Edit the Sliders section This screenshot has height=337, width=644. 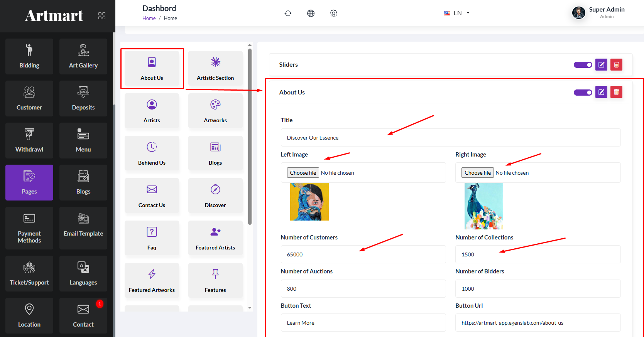(601, 65)
